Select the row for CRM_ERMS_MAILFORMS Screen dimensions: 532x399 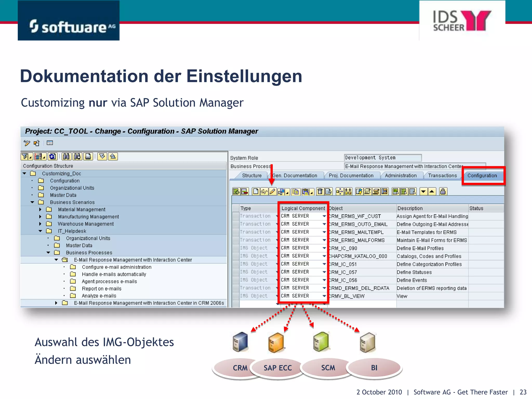tap(236, 240)
